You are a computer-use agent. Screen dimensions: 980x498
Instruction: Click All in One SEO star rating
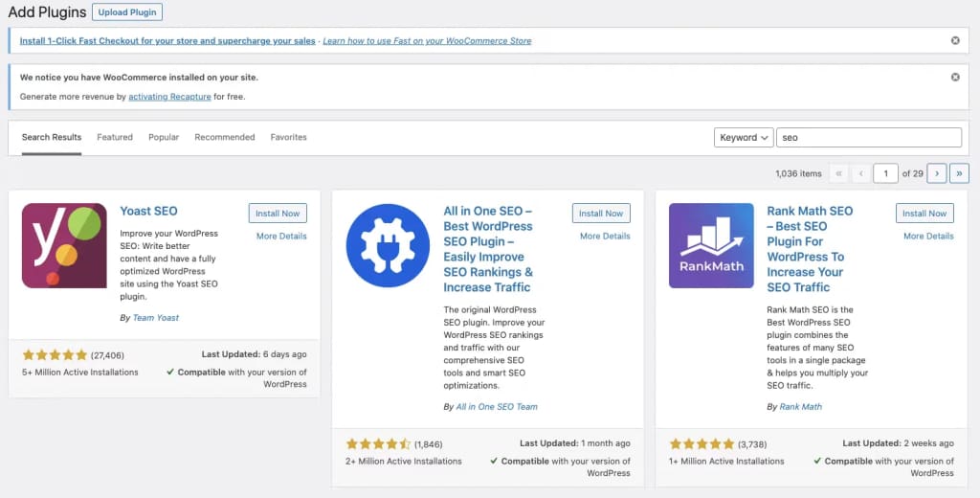[x=378, y=444]
